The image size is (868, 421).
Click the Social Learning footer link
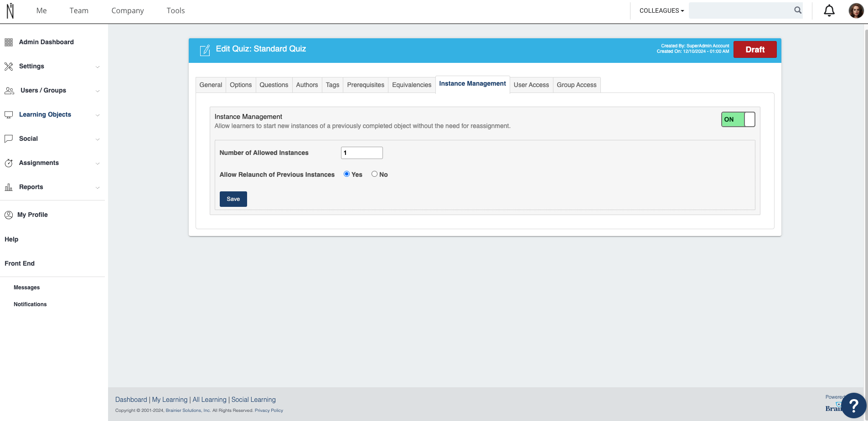point(253,400)
